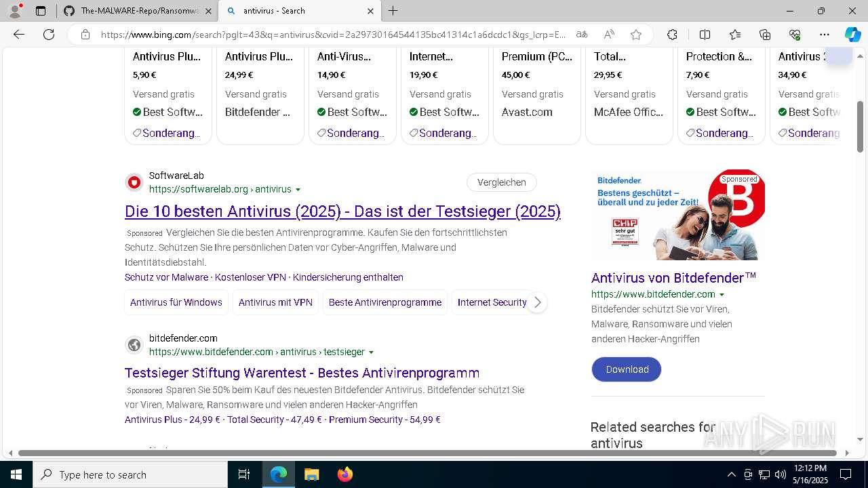This screenshot has height=488, width=868.
Task: Show hidden system tray icons
Action: point(731,474)
